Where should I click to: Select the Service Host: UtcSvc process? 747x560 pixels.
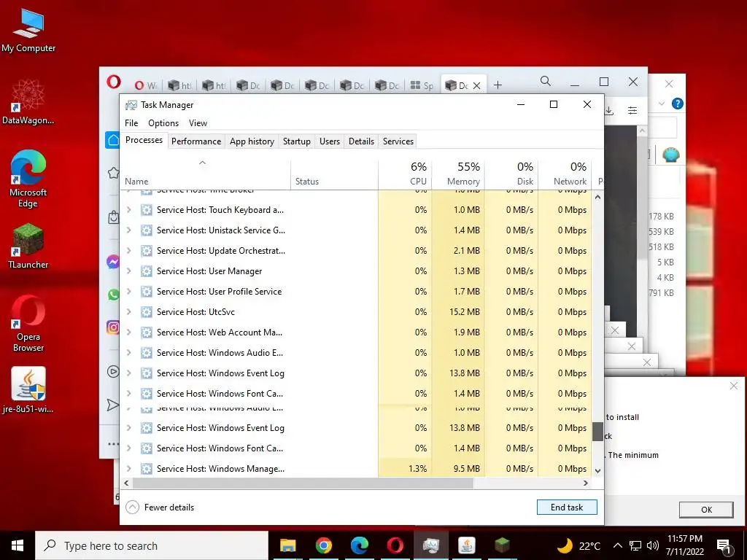tap(196, 312)
